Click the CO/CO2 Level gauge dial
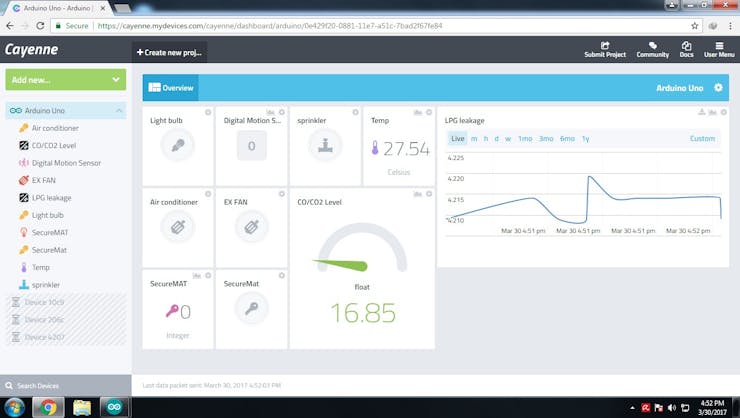Viewport: 740px width, 418px height. coord(362,248)
